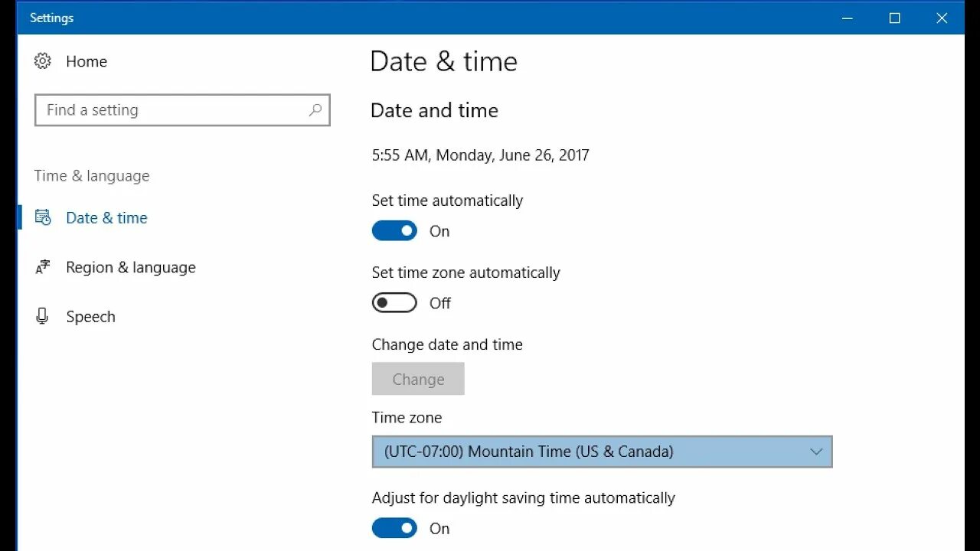Select Date & time in sidebar
Screen dimensions: 980x551
pos(106,218)
